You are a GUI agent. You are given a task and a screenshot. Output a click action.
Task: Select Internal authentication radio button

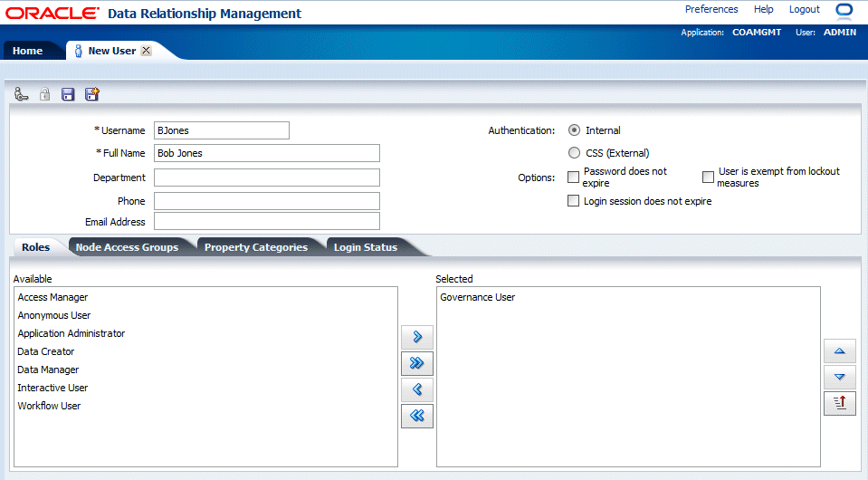574,130
